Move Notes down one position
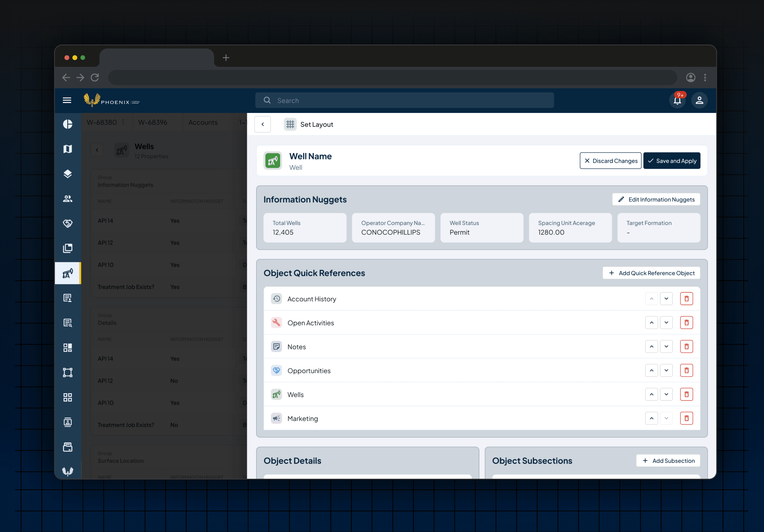Screen dimensions: 764x532 pos(666,346)
